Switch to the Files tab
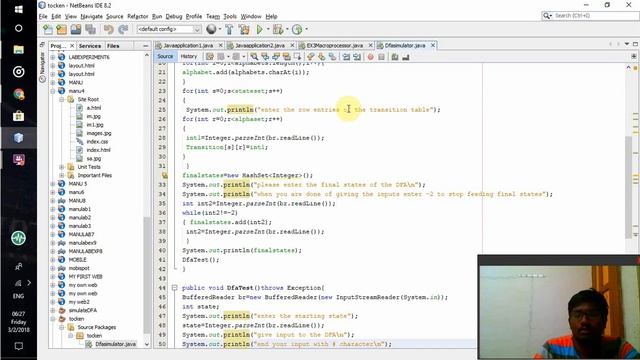Viewport: 640px width, 360px height. coord(113,46)
